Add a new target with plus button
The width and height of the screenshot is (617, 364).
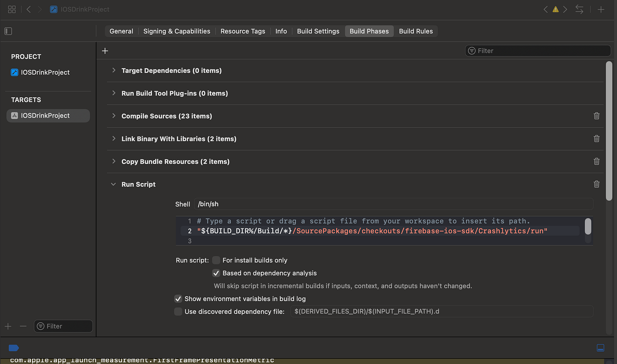(8, 326)
